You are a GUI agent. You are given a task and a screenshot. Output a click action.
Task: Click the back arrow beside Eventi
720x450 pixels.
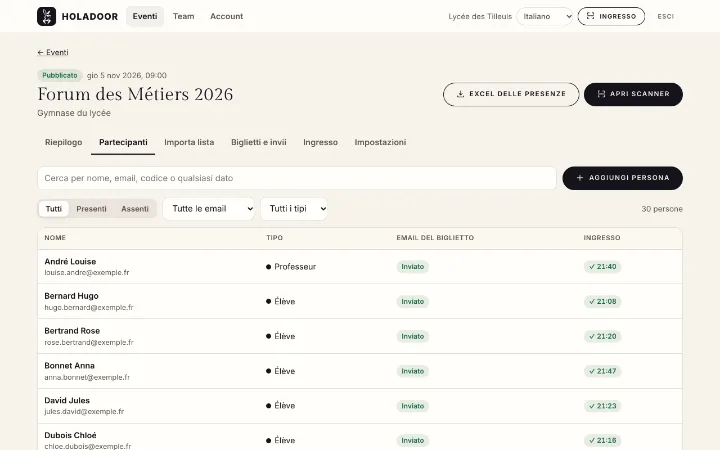pyautogui.click(x=40, y=53)
